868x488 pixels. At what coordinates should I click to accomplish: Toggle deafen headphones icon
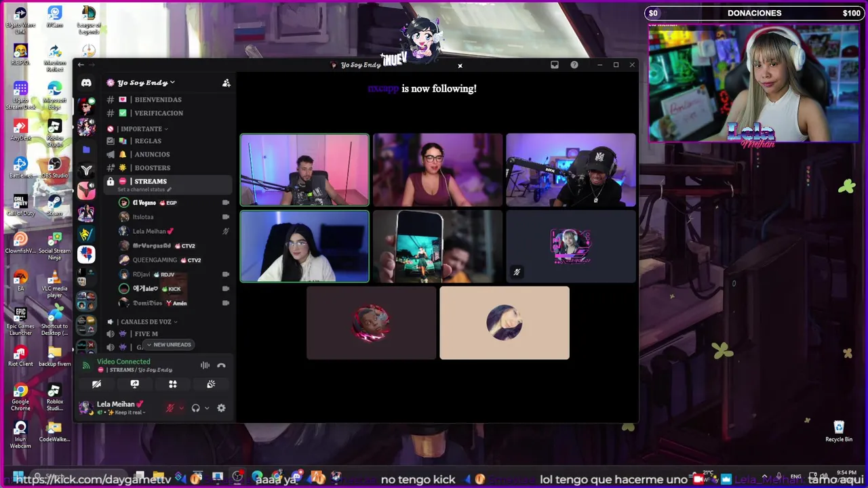tap(195, 408)
